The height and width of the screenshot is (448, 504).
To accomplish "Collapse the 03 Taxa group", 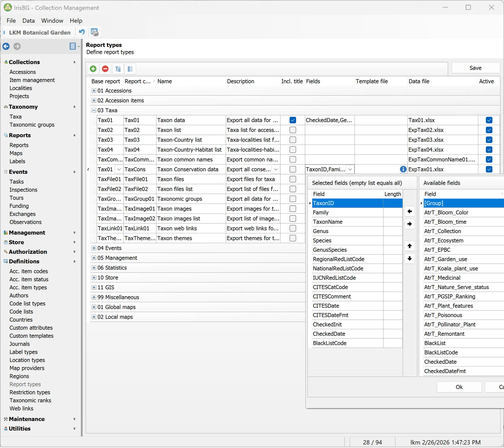I will [94, 110].
